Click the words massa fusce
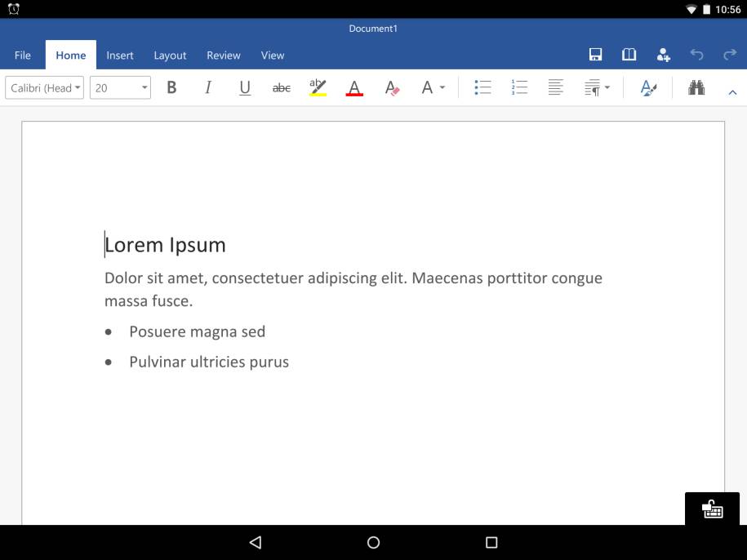The image size is (747, 560). (149, 301)
